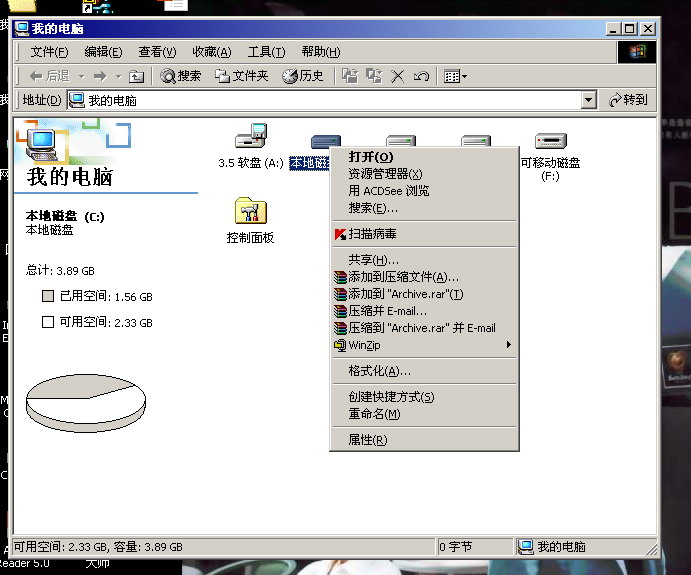The width and height of the screenshot is (691, 575).
Task: Open the 查看(V) menu
Action: click(157, 52)
